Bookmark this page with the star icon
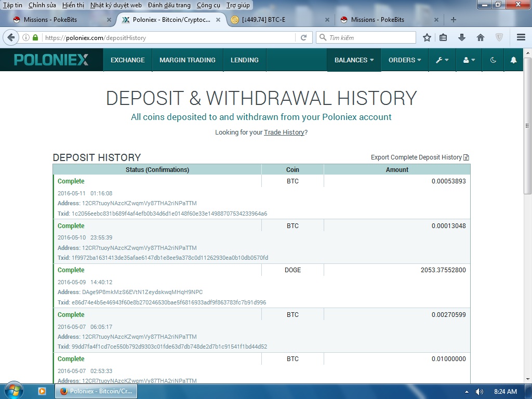This screenshot has height=399, width=532. [x=427, y=37]
